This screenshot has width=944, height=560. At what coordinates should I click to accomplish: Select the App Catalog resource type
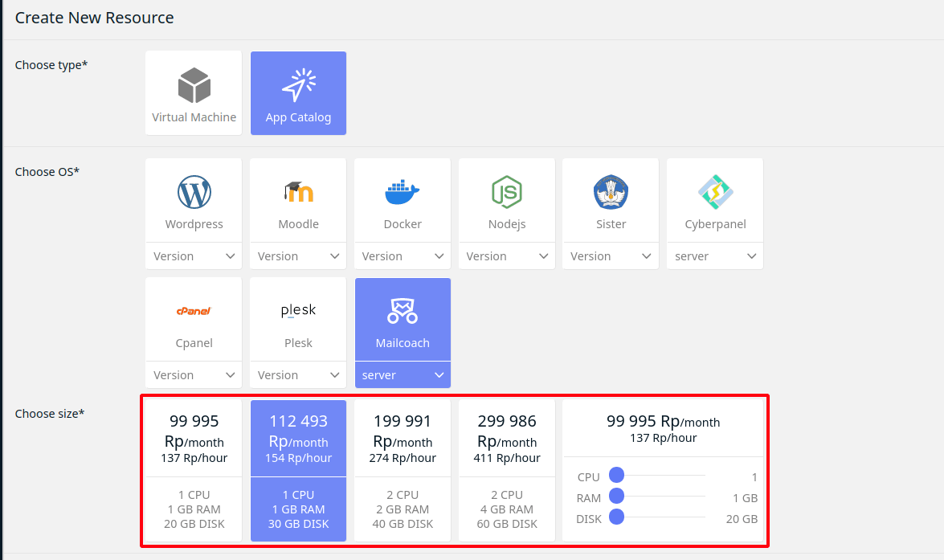point(298,92)
